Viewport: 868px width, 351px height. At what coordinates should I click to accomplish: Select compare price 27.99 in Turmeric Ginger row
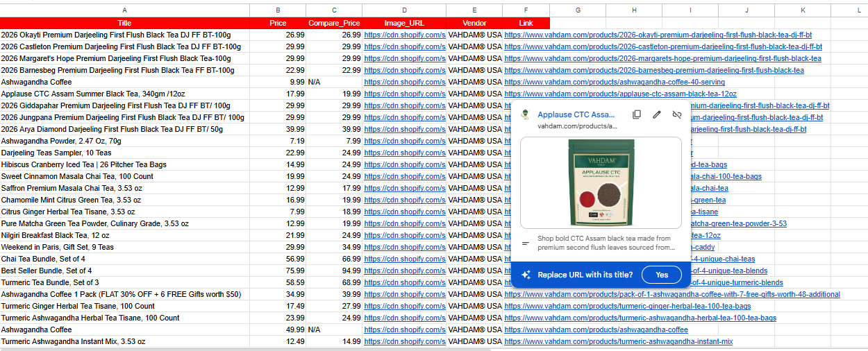[x=334, y=306]
